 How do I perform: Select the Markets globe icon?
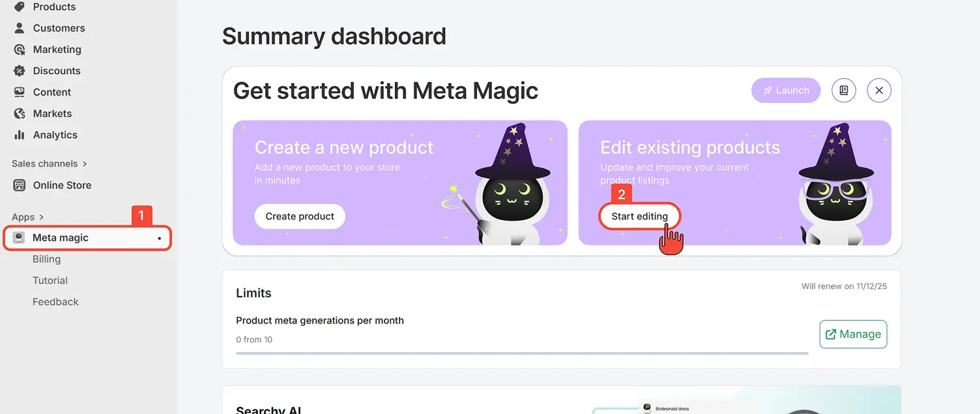20,113
